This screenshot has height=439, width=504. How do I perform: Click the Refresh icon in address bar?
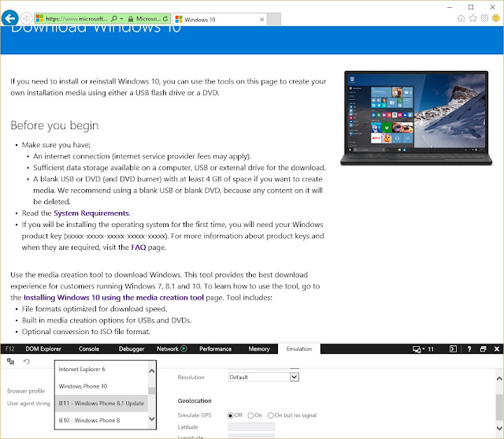point(165,19)
